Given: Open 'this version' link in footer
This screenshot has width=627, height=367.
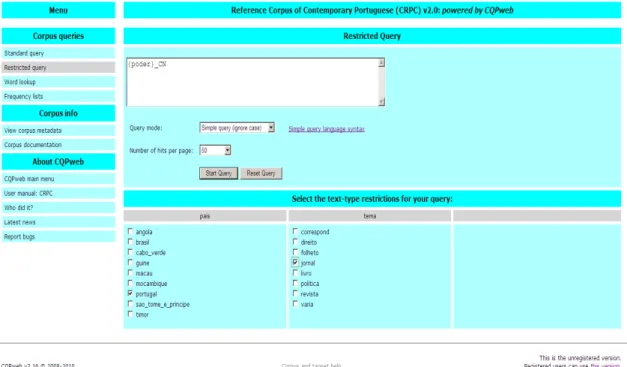Looking at the screenshot, I should [x=605, y=365].
